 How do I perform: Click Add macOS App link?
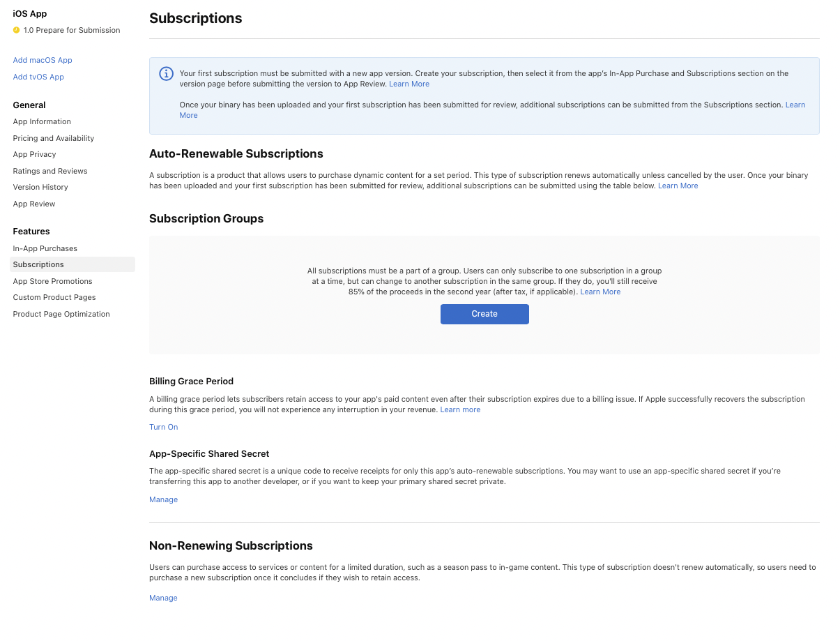[x=43, y=60]
